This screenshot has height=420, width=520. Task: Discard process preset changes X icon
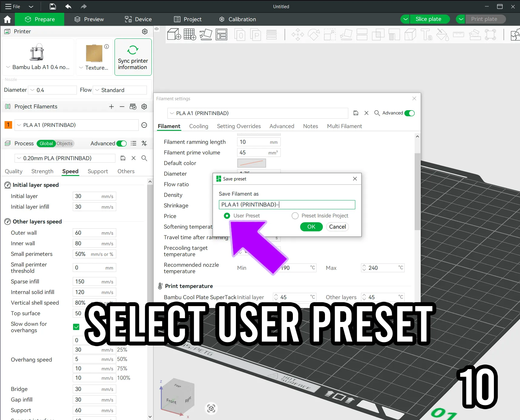134,158
